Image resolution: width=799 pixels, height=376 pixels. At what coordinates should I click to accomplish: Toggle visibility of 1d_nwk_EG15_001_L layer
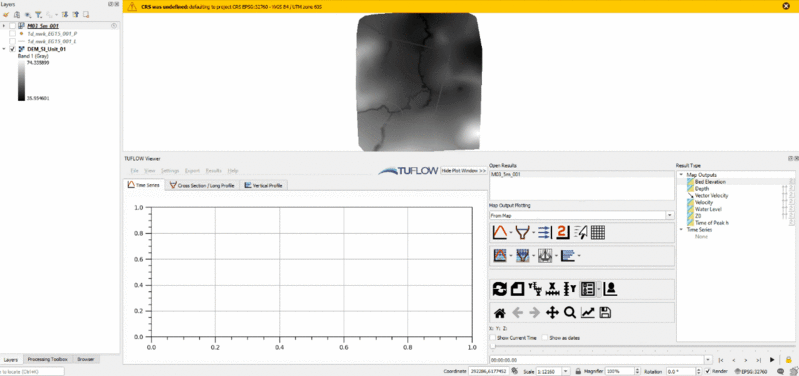[x=12, y=41]
